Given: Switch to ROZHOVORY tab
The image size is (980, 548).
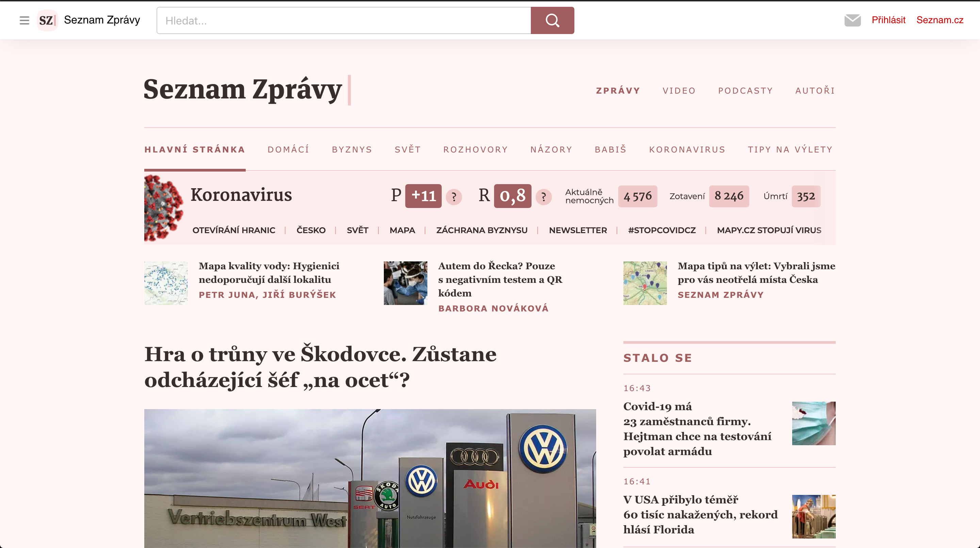Looking at the screenshot, I should (x=476, y=149).
